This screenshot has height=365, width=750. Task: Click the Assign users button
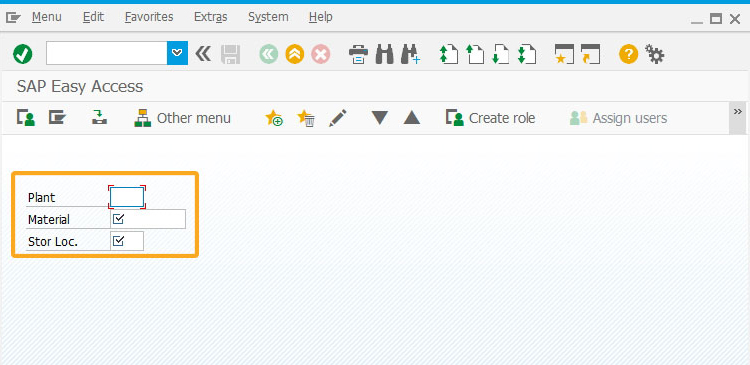pyautogui.click(x=618, y=118)
